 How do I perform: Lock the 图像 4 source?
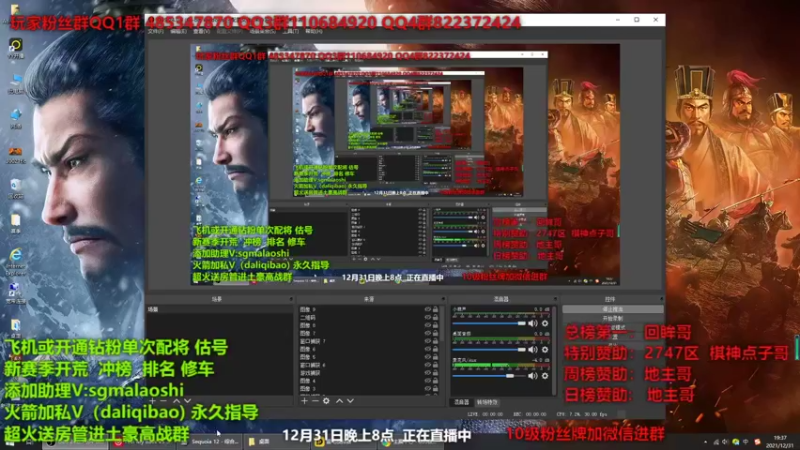[x=435, y=381]
